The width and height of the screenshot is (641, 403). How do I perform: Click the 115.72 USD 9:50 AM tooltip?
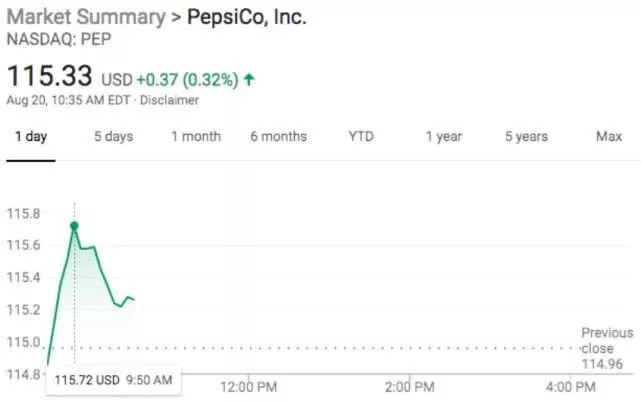(113, 380)
